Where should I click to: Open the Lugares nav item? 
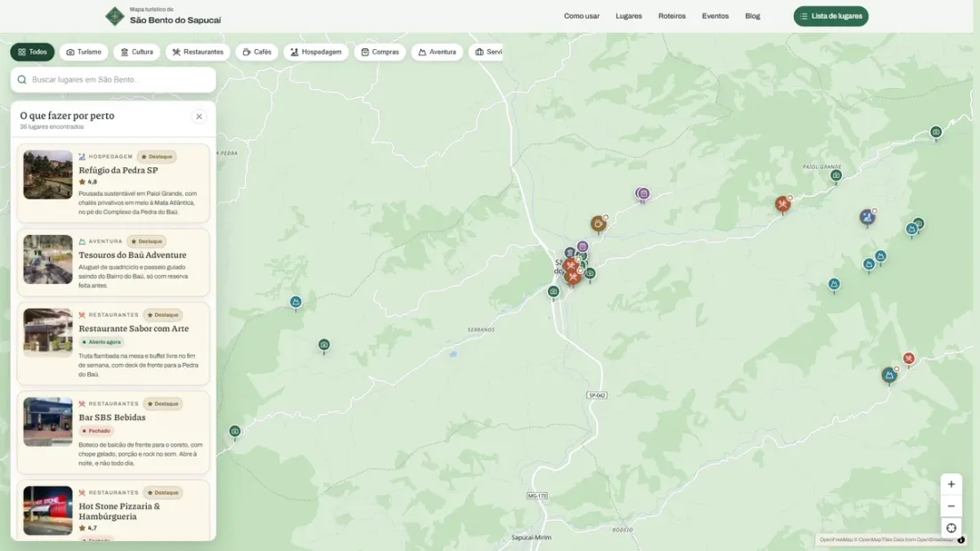(x=628, y=16)
